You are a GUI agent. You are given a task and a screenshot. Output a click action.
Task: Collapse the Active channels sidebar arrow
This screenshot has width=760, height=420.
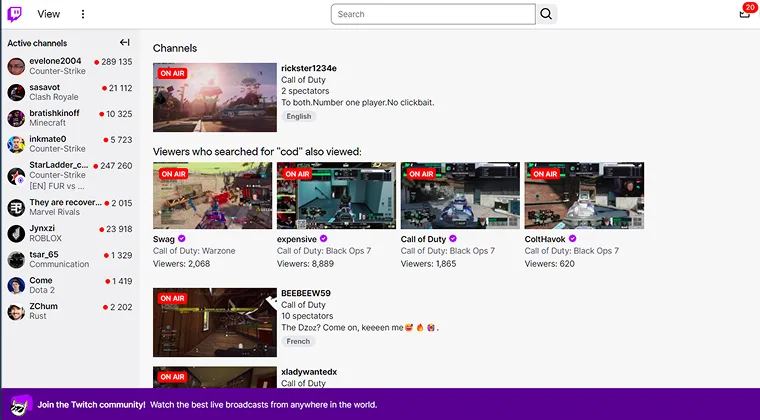[x=125, y=43]
